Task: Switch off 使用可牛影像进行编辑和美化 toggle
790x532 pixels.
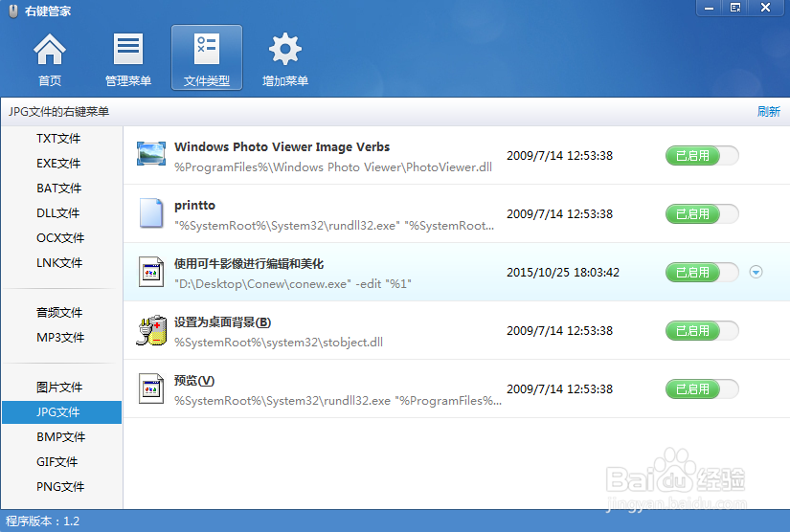Action: click(x=702, y=273)
